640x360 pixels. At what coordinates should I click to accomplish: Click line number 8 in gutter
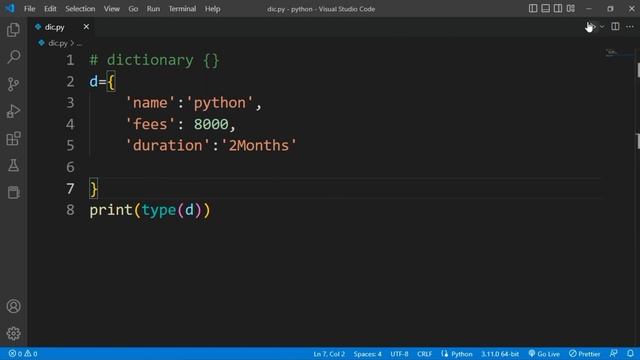(70, 210)
